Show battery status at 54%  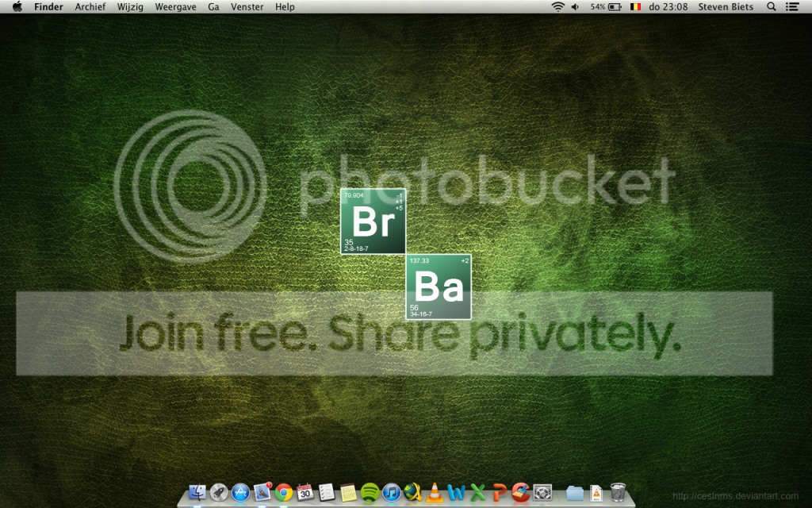point(606,6)
